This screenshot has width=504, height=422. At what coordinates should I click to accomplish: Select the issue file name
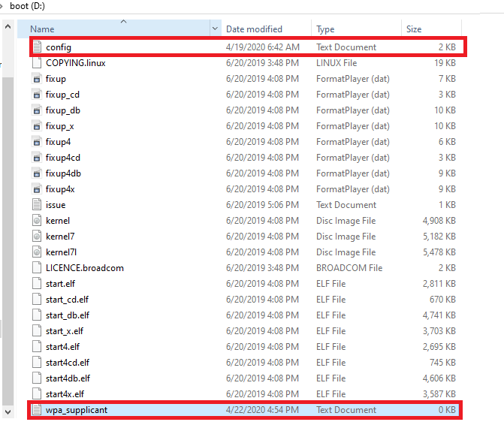pyautogui.click(x=56, y=205)
